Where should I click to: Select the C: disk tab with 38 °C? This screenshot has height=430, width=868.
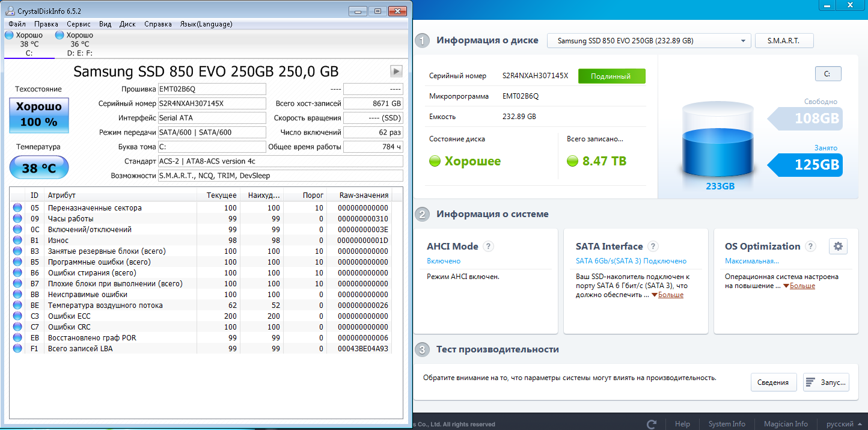pyautogui.click(x=29, y=44)
